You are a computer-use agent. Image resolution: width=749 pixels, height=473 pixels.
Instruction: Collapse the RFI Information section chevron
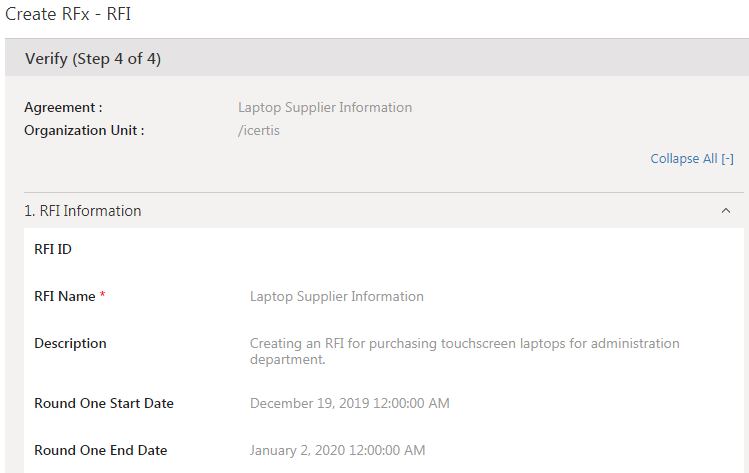pyautogui.click(x=725, y=211)
